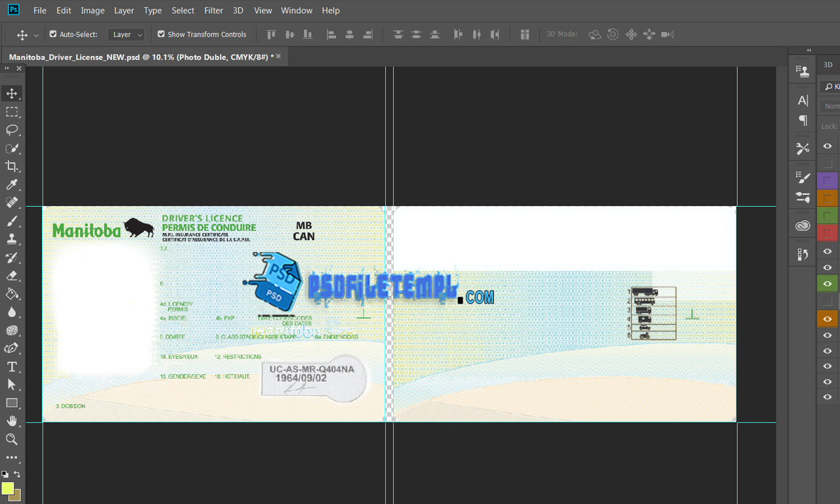The width and height of the screenshot is (840, 504).
Task: Expand the toolbar to two columns
Action: click(7, 68)
